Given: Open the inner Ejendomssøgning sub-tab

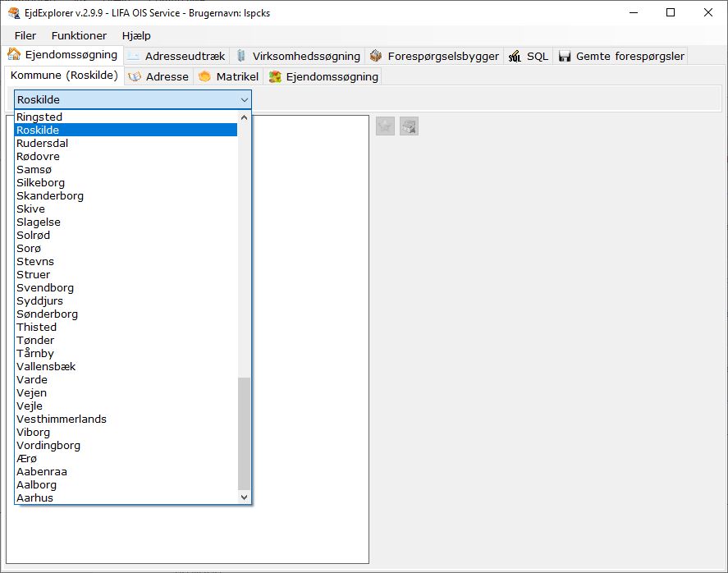Looking at the screenshot, I should (x=323, y=76).
